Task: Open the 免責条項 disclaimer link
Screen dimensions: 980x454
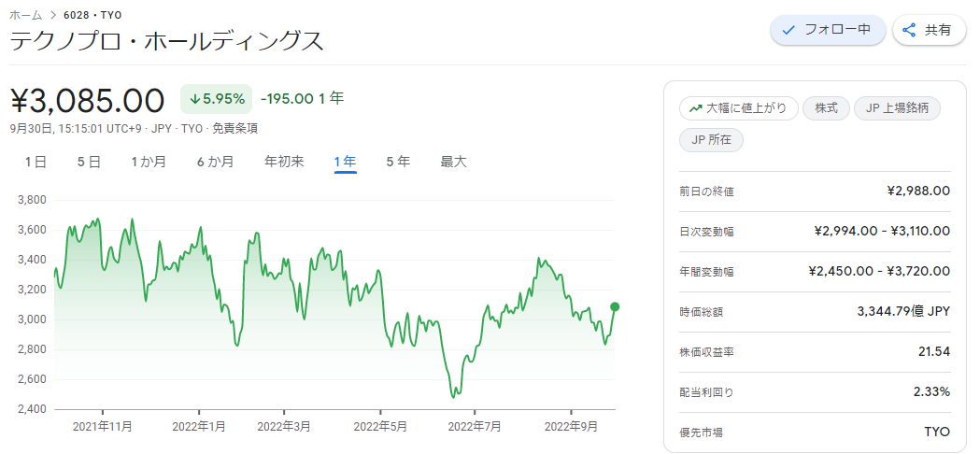Action: (235, 128)
